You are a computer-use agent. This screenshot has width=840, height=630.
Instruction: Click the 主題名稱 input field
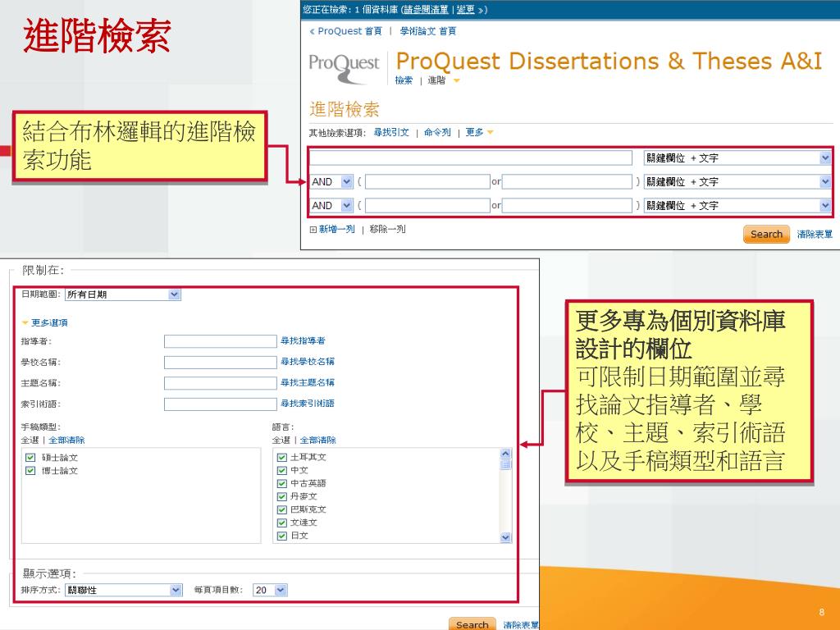click(220, 383)
